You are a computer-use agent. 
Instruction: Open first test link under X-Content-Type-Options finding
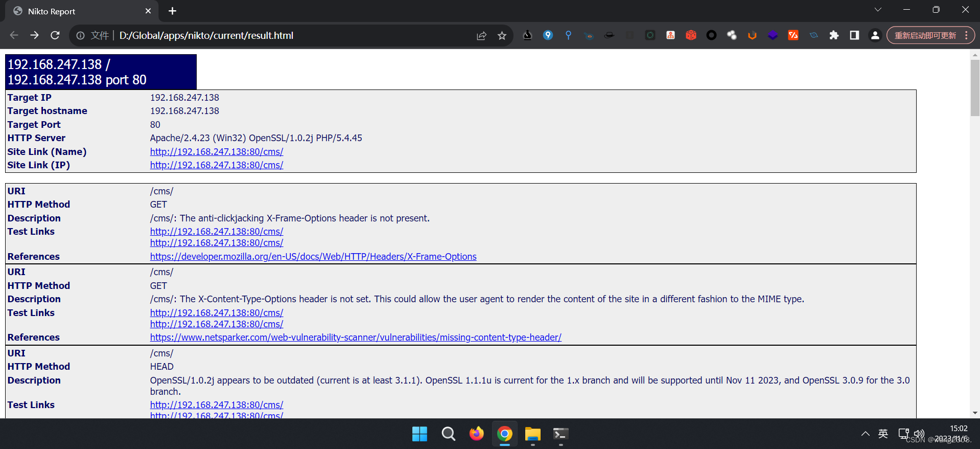pos(217,313)
